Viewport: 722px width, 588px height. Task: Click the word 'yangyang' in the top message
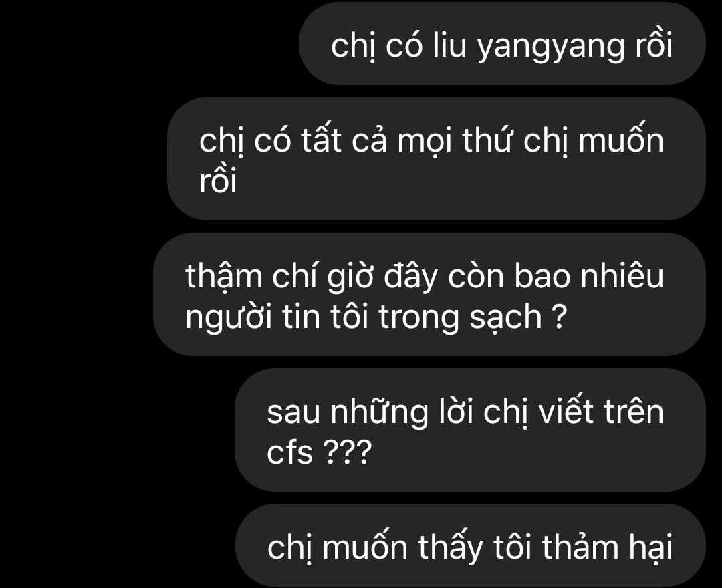pos(551,47)
